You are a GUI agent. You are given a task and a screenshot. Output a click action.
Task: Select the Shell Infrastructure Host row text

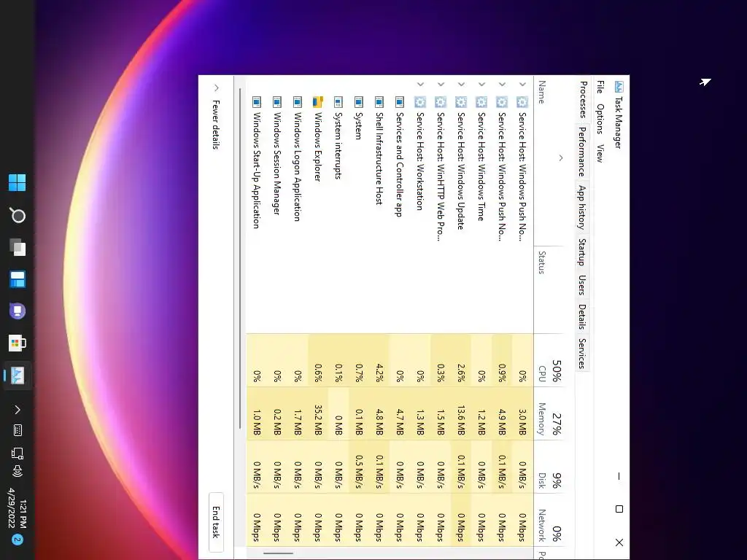[379, 158]
